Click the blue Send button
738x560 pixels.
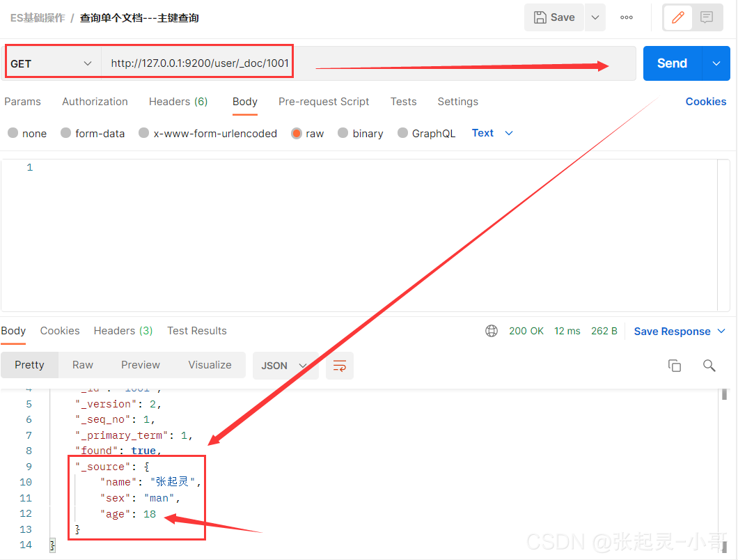pos(672,63)
